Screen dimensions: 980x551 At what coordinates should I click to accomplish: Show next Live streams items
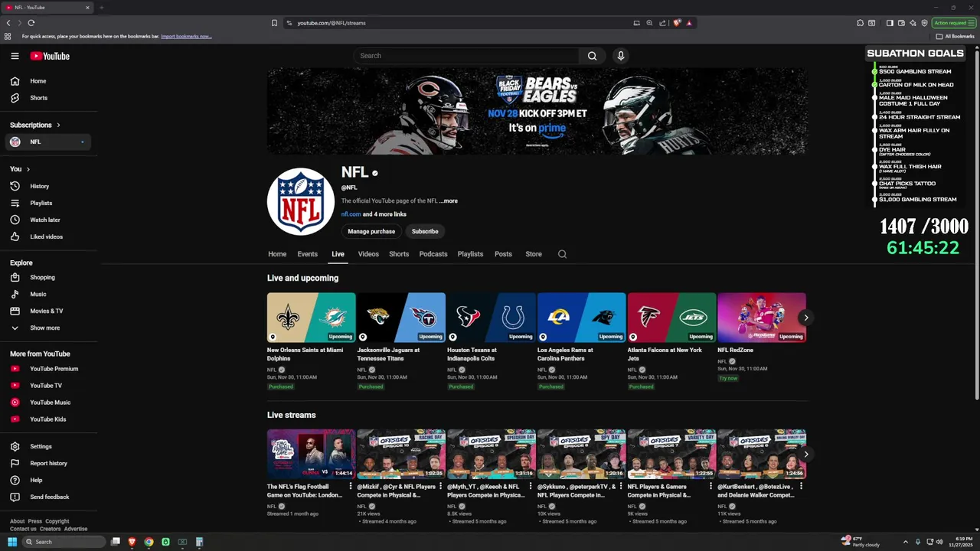805,455
